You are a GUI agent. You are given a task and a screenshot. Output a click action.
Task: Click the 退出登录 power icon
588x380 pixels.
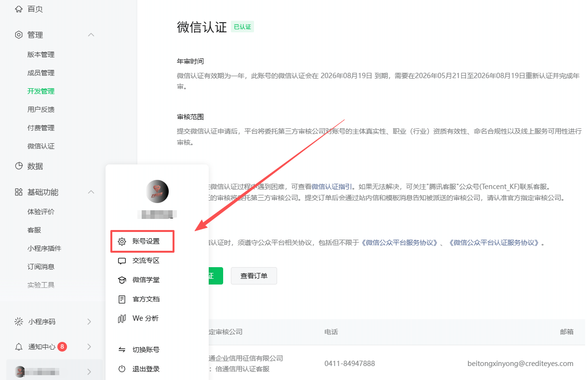pos(122,369)
